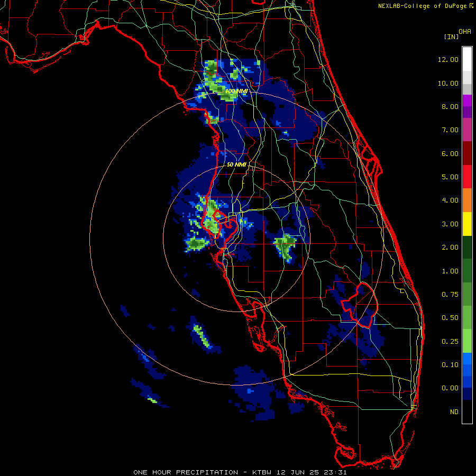
Task: Select the yellow legend swatch
Action: (x=467, y=224)
